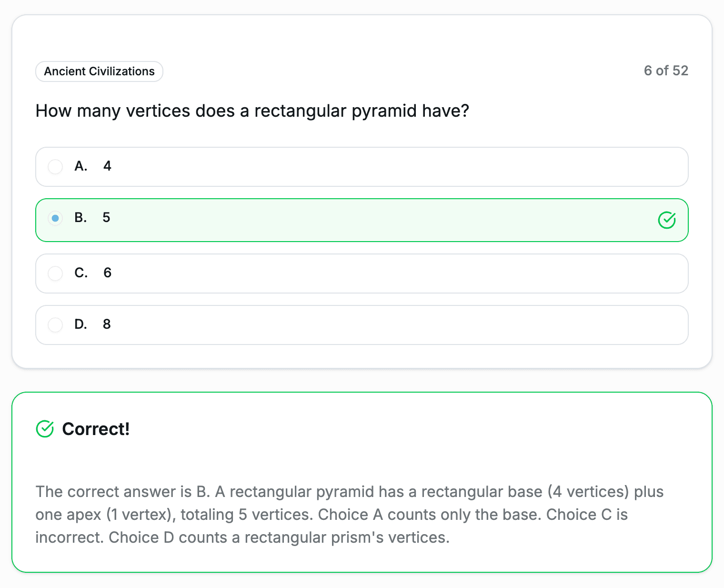The width and height of the screenshot is (724, 588).
Task: Select radio button for answer A
Action: [55, 167]
